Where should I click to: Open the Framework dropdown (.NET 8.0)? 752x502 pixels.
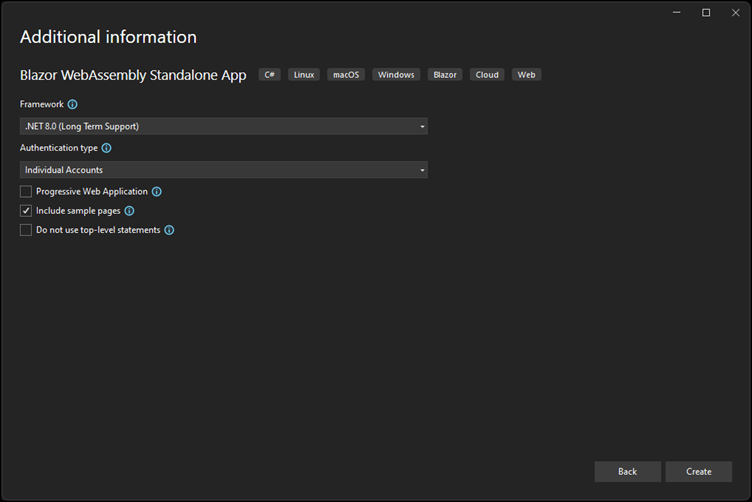tap(223, 126)
